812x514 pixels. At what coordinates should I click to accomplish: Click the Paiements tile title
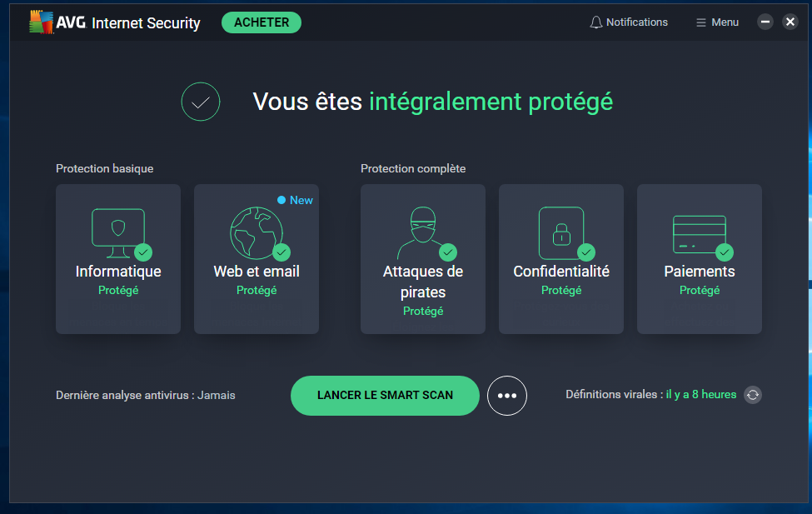[699, 272]
